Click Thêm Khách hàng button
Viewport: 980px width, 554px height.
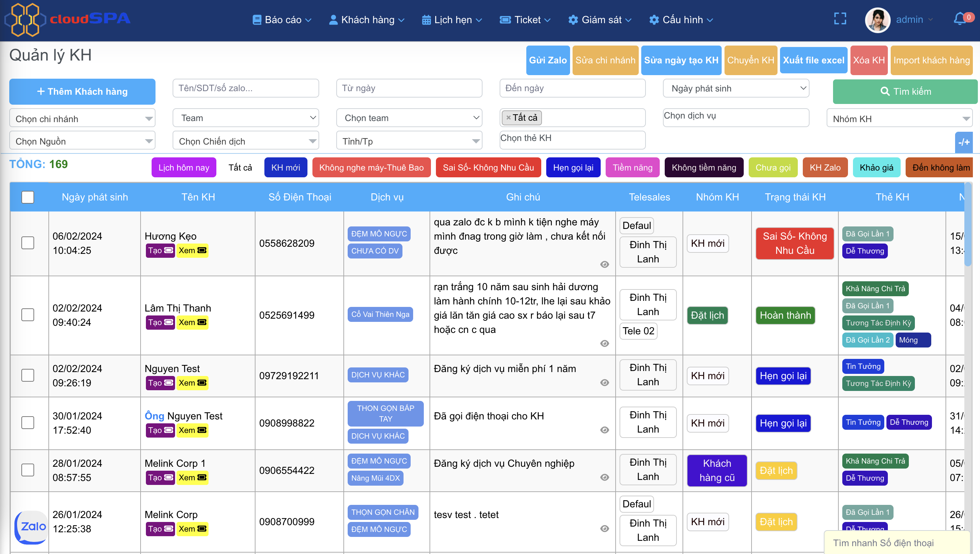click(x=82, y=92)
